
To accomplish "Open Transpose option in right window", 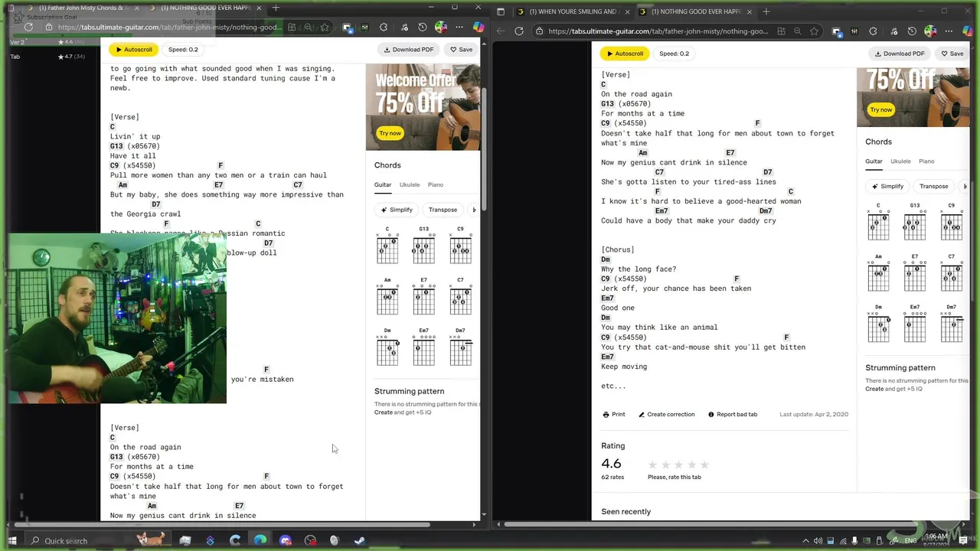I will (933, 186).
